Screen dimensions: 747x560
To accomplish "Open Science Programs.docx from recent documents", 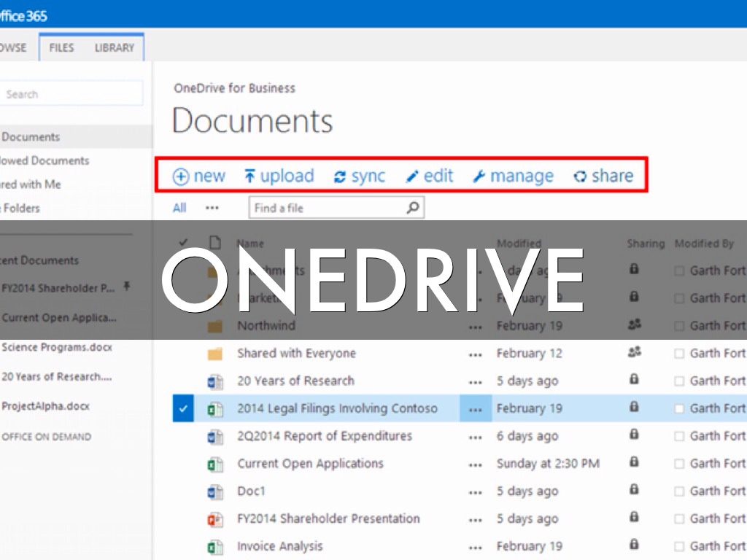I will (57, 347).
